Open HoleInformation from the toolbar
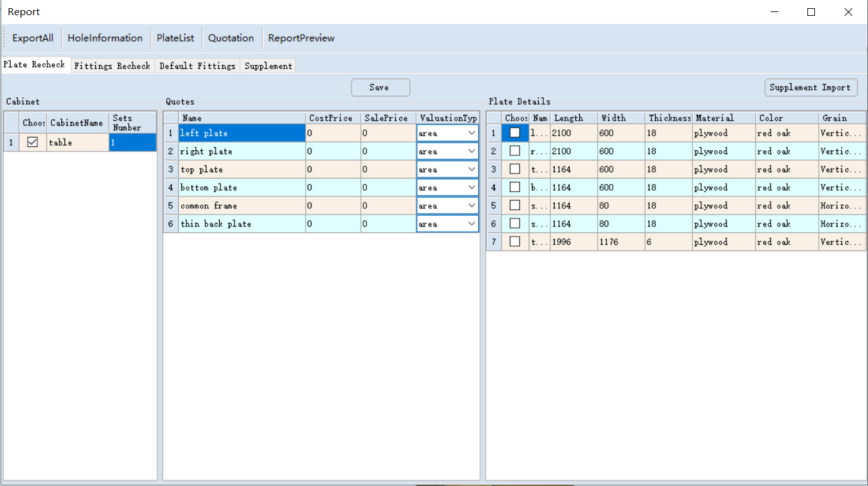The height and width of the screenshot is (486, 868). [x=105, y=38]
